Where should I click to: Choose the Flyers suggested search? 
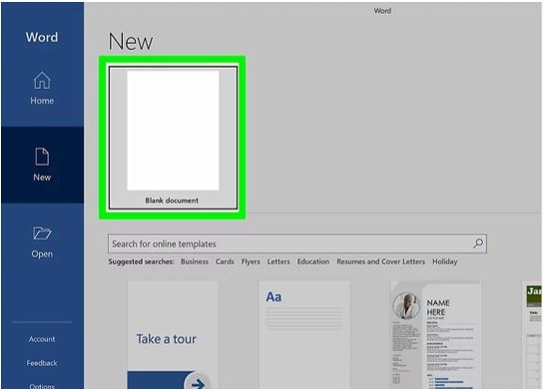coord(251,261)
